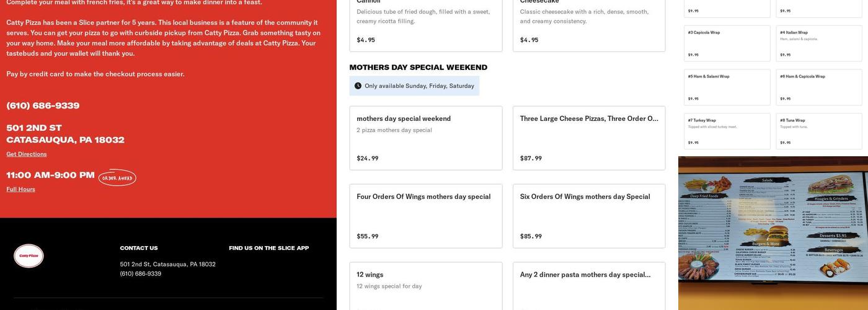Click the clock icon beside availability notice
The width and height of the screenshot is (868, 310).
click(358, 86)
